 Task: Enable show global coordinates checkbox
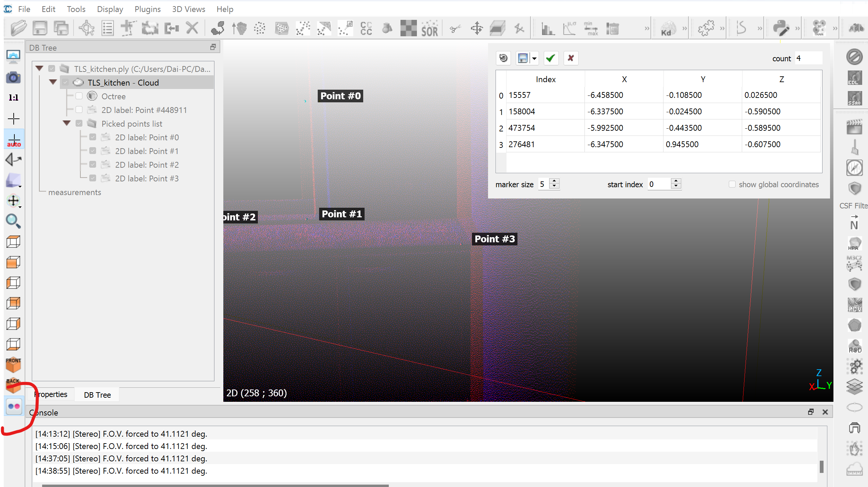pyautogui.click(x=732, y=184)
